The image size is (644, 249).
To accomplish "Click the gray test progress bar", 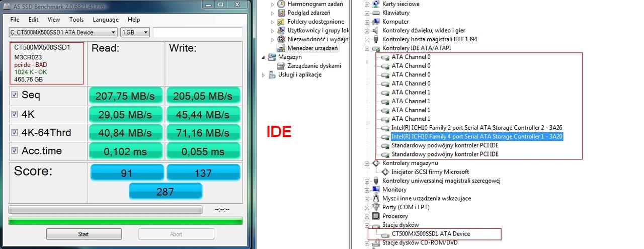I will pos(106,209).
